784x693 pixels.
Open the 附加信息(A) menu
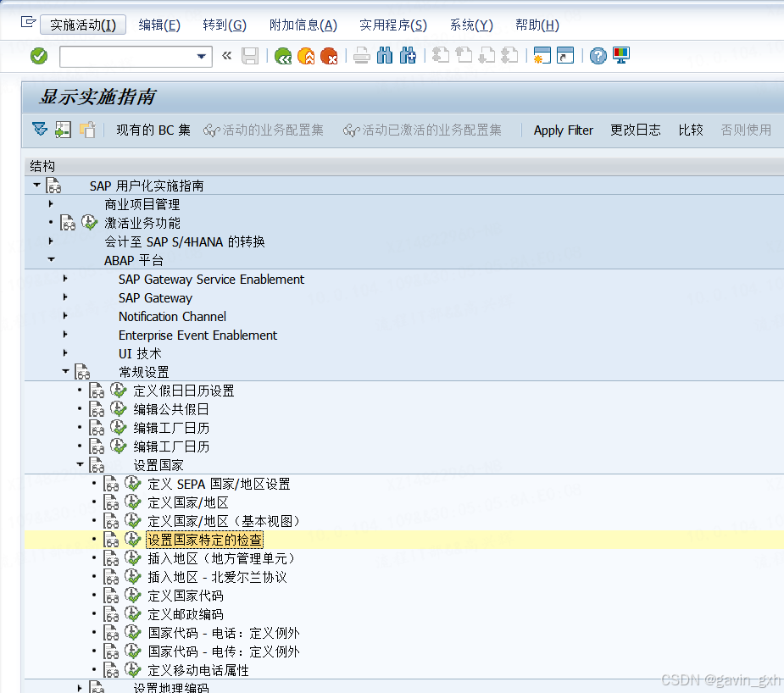pyautogui.click(x=304, y=25)
